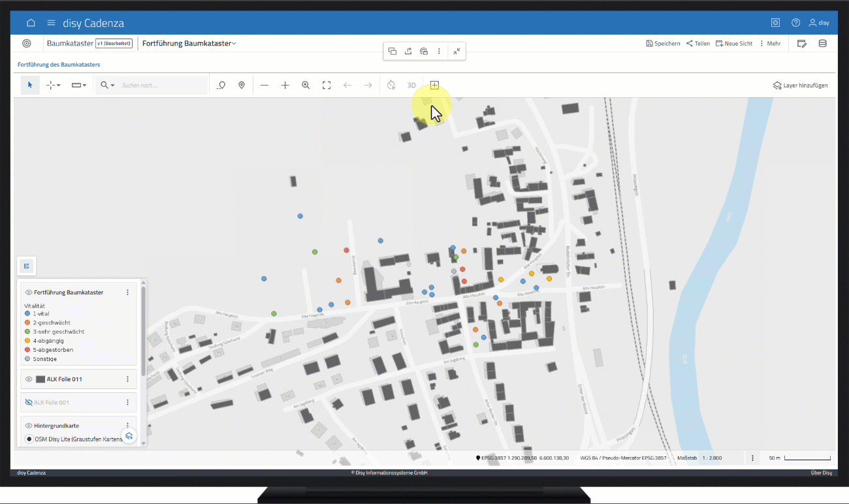Open the ruler measure tool dropdown
Image resolution: width=849 pixels, height=504 pixels.
79,86
